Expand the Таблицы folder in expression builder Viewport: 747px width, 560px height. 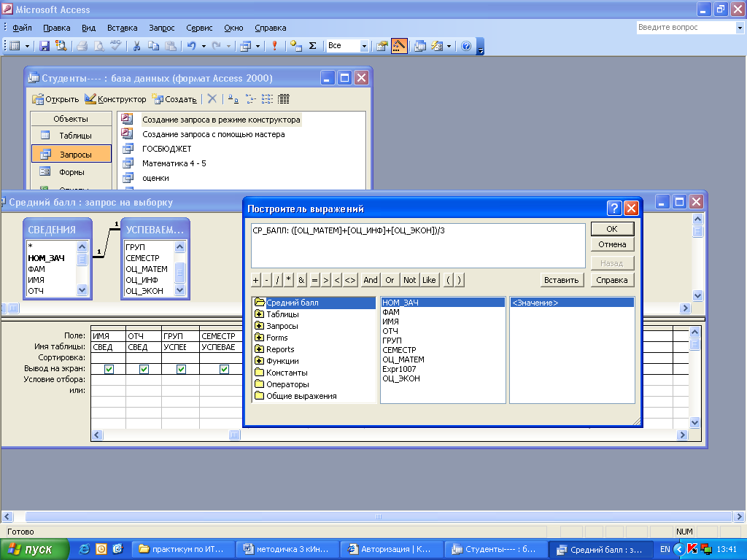coord(259,314)
